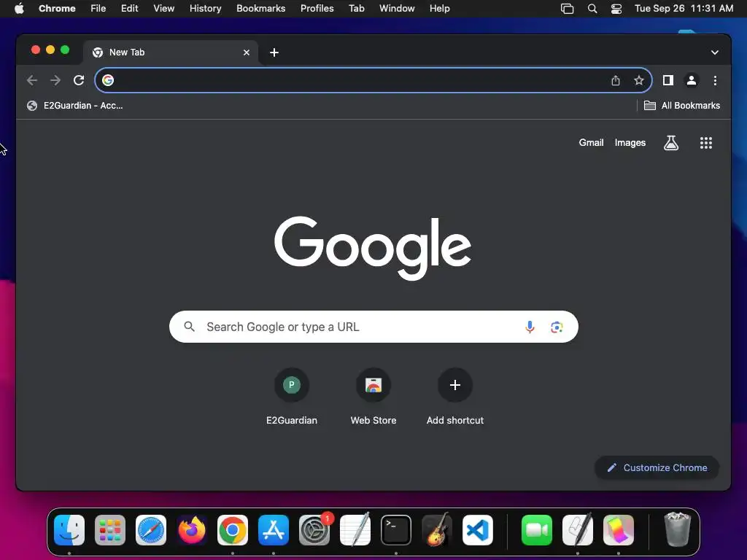The width and height of the screenshot is (747, 560).
Task: Open Finder from the Dock
Action: click(x=69, y=530)
